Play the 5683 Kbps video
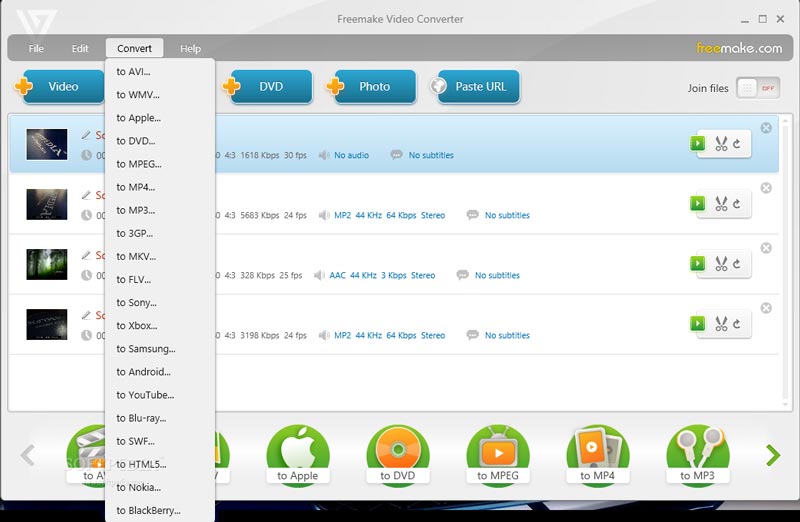Screen dimensions: 800x522 tap(697, 204)
